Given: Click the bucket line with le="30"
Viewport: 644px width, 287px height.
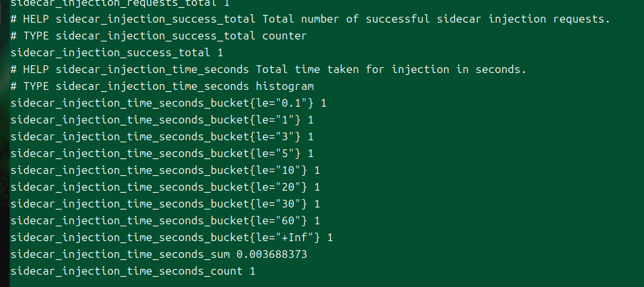Looking at the screenshot, I should (165, 204).
